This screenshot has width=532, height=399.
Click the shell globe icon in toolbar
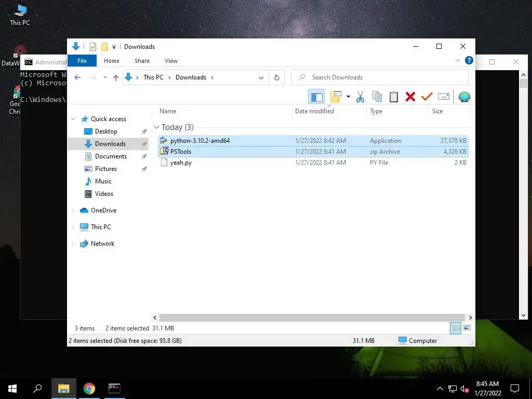464,97
